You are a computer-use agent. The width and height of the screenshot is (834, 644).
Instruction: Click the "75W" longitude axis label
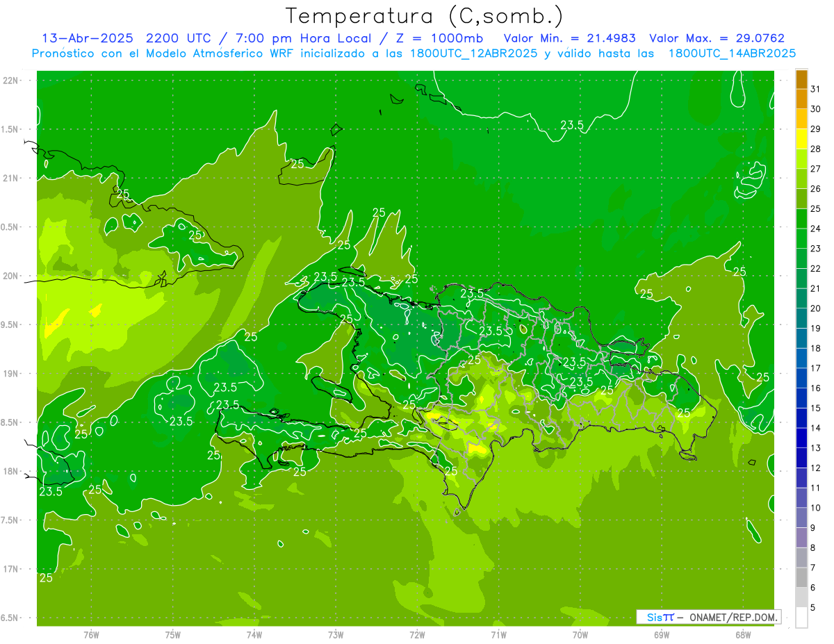click(x=173, y=635)
